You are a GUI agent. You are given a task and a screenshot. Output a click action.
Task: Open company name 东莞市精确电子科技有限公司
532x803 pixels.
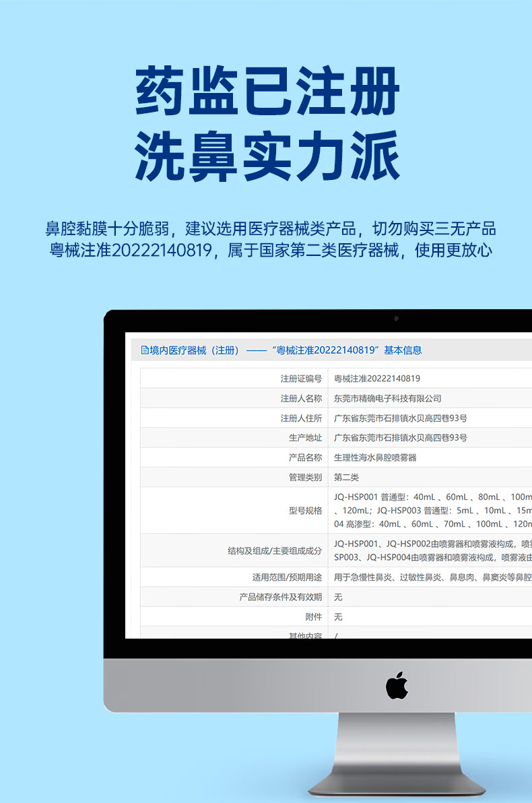[x=387, y=398]
